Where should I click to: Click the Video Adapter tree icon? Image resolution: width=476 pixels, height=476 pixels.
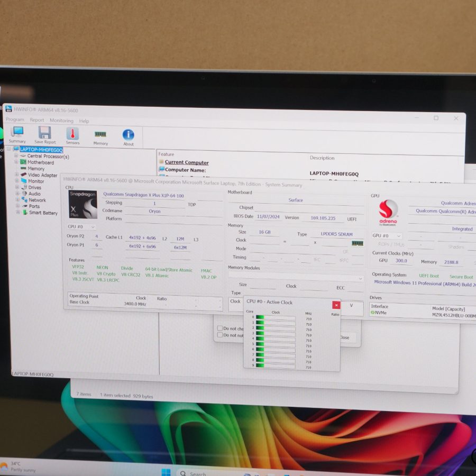click(x=24, y=175)
